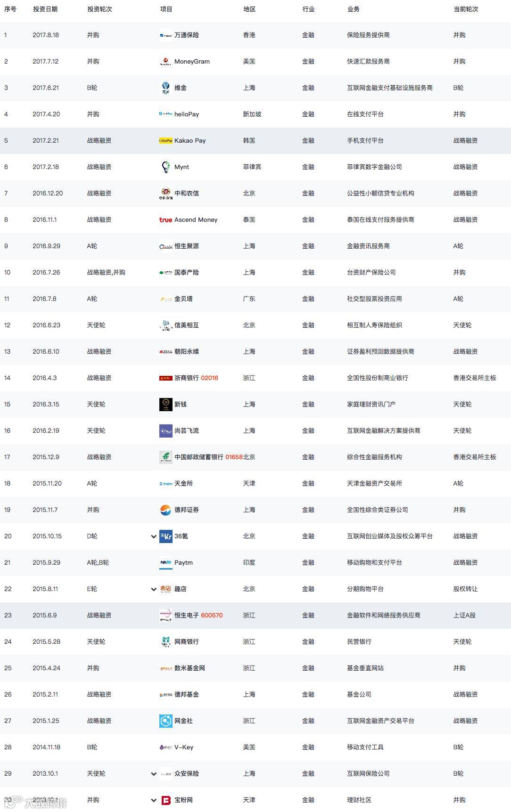The image size is (511, 812).
Task: Click the 当前轮次 column header
Action: pyautogui.click(x=466, y=9)
